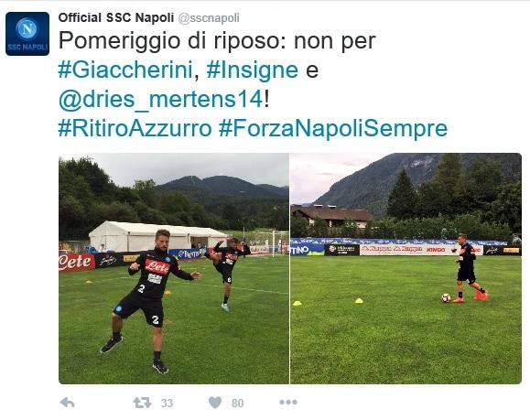Viewport: 530px width, 420px height.
Task: Open the #Insigne hashtag
Action: pyautogui.click(x=252, y=70)
